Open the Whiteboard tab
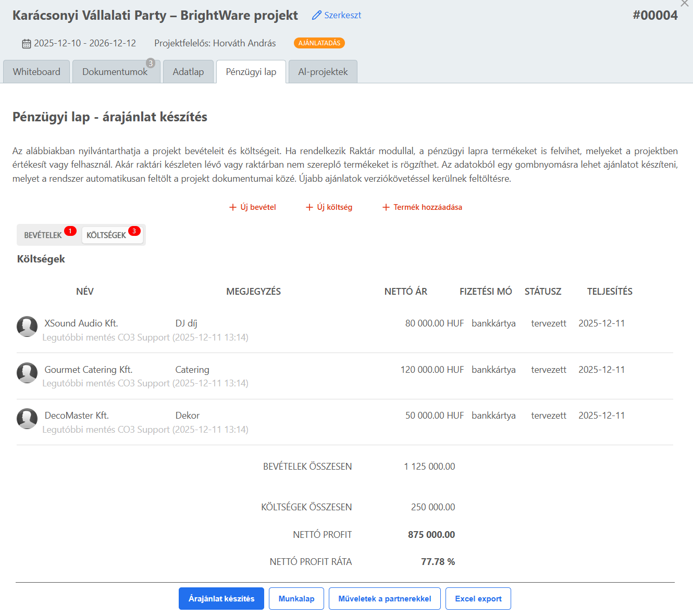 point(36,72)
